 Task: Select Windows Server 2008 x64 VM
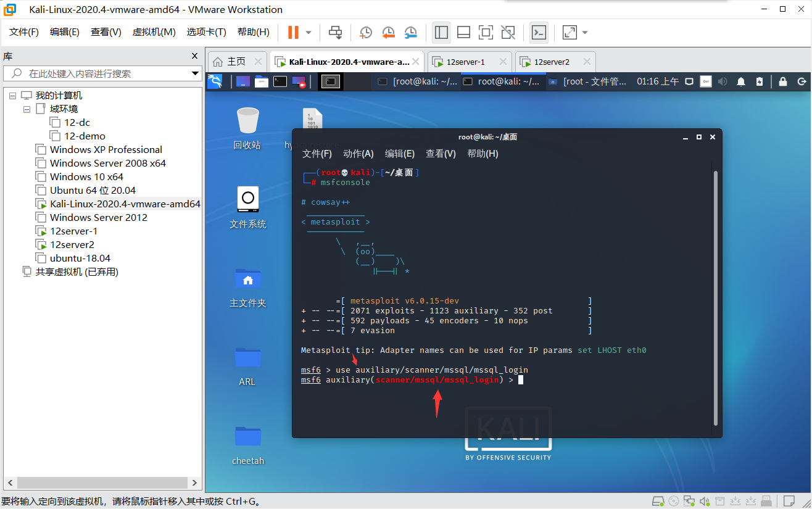coord(107,163)
